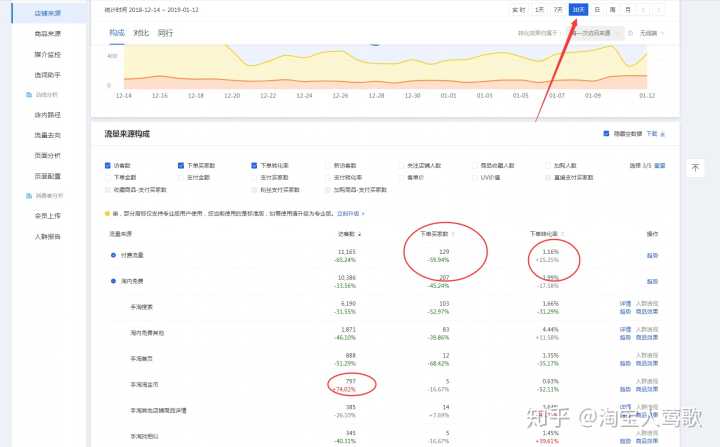Click the sort arrow beside 访客数 column header

pos(360,233)
